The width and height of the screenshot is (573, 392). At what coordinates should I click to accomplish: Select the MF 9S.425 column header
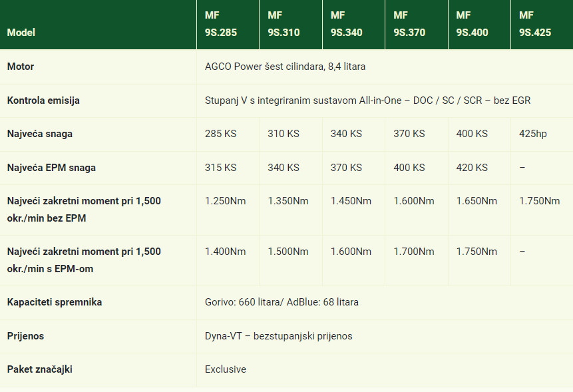coord(535,24)
